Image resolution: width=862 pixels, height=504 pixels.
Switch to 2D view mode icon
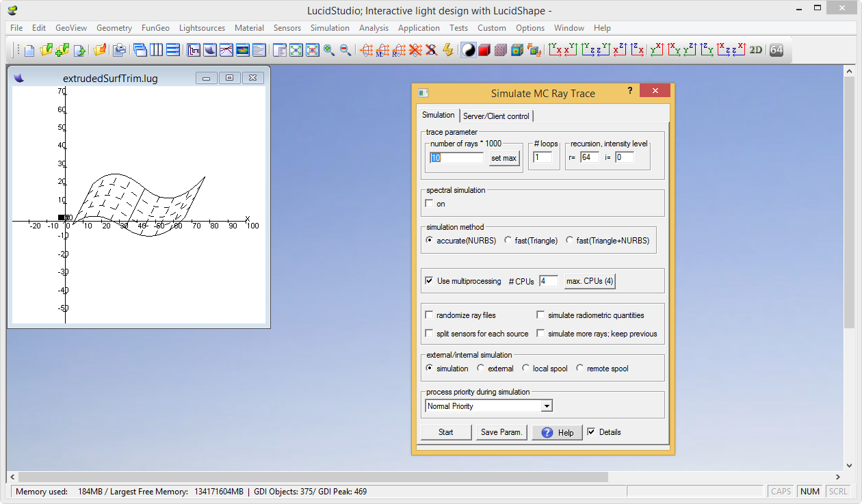click(756, 50)
